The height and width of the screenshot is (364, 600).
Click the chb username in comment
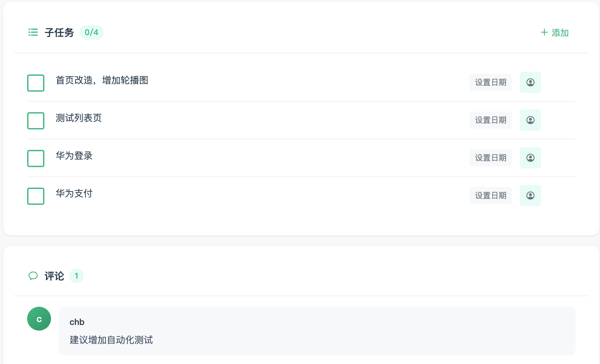coord(77,322)
